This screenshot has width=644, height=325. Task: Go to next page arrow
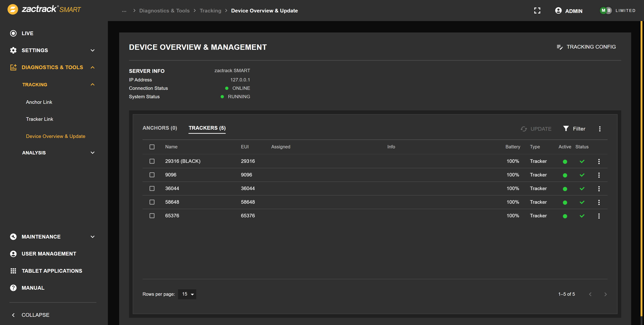pos(605,294)
